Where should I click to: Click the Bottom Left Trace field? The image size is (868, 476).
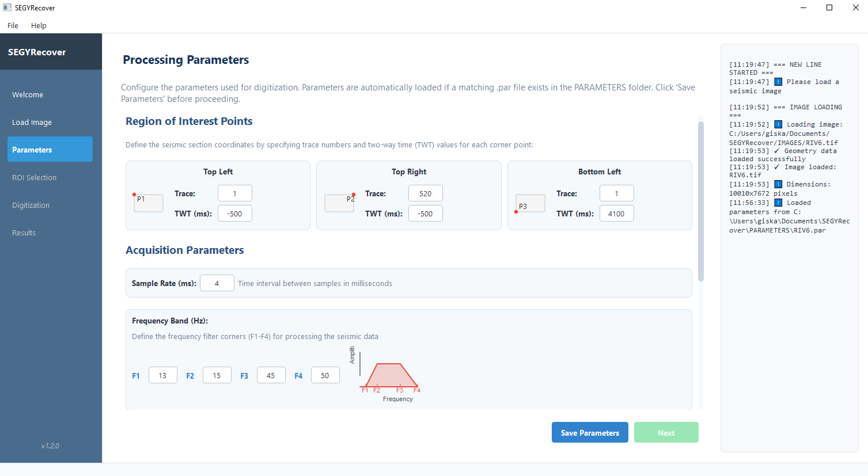[616, 193]
